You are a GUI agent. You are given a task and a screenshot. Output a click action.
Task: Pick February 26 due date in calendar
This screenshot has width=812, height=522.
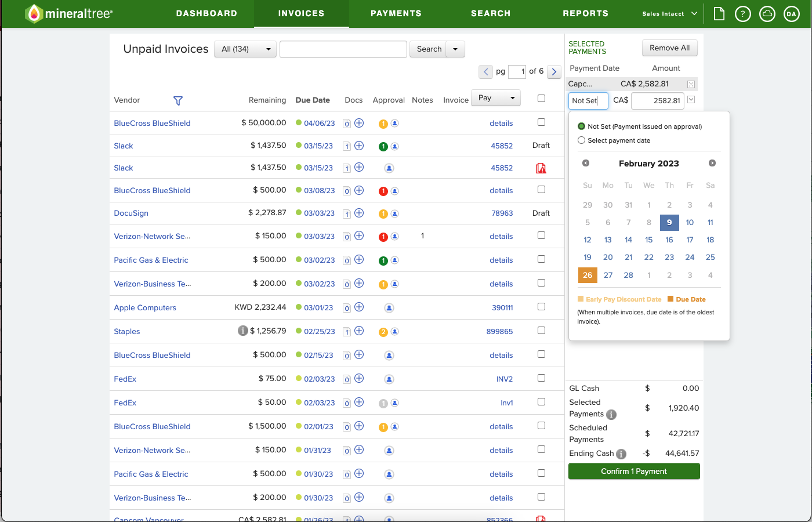point(588,275)
